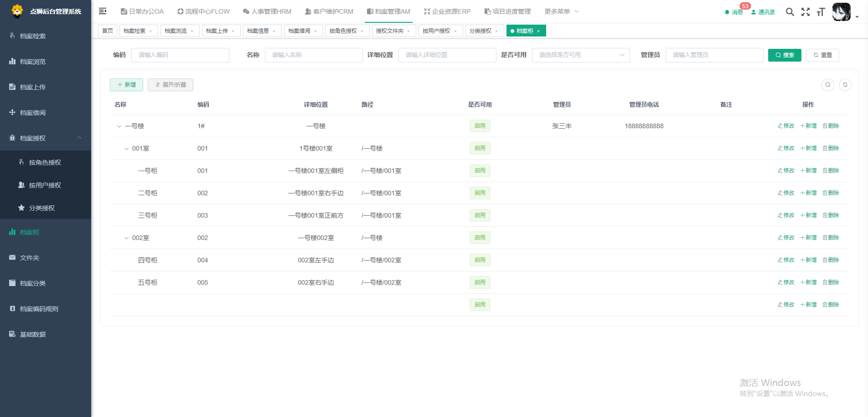
Task: Open 文件夹 in the sidebar
Action: [46, 258]
